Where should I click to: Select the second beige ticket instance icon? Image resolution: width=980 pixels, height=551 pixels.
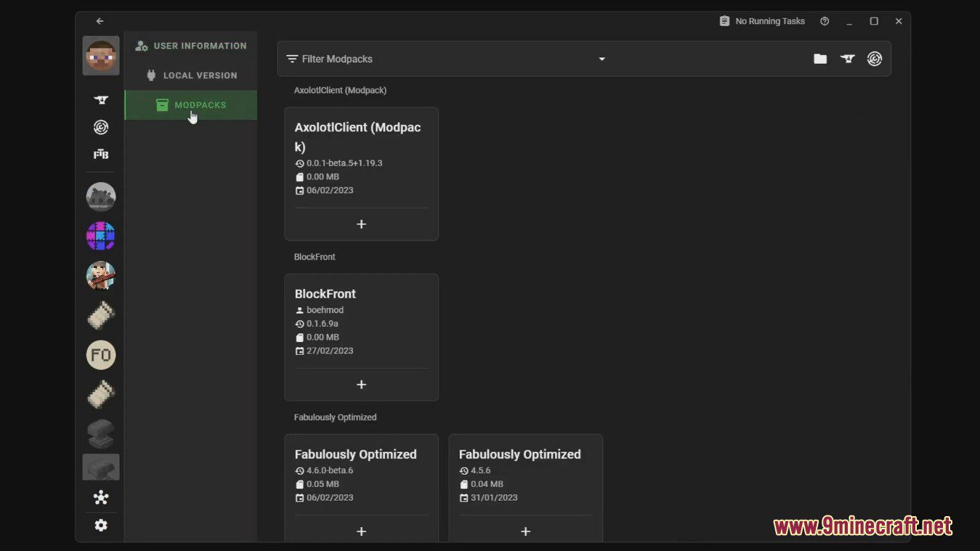(x=101, y=394)
